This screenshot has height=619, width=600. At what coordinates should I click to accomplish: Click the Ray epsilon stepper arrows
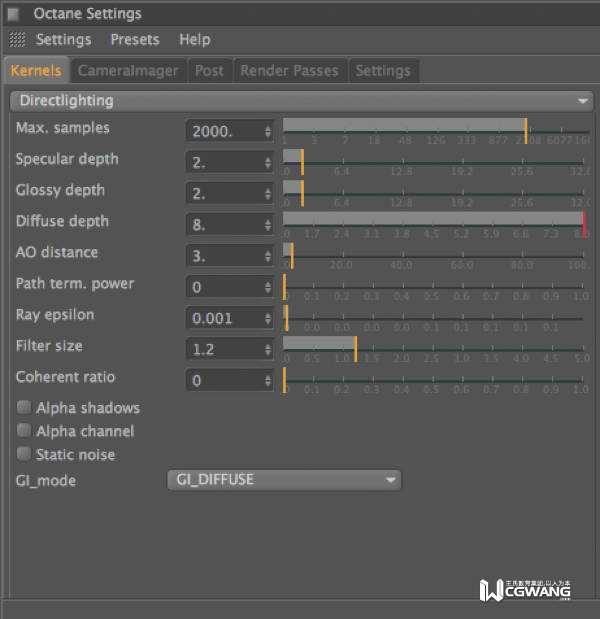[268, 319]
